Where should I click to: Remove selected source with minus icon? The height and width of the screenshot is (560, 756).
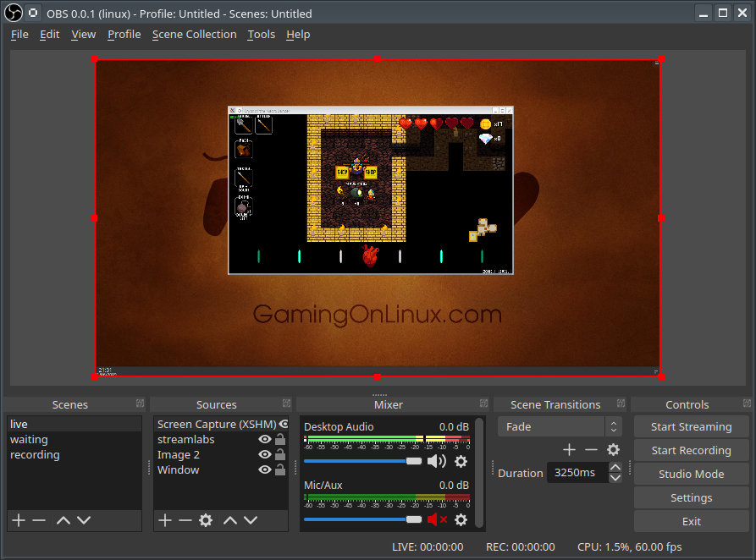[x=185, y=520]
